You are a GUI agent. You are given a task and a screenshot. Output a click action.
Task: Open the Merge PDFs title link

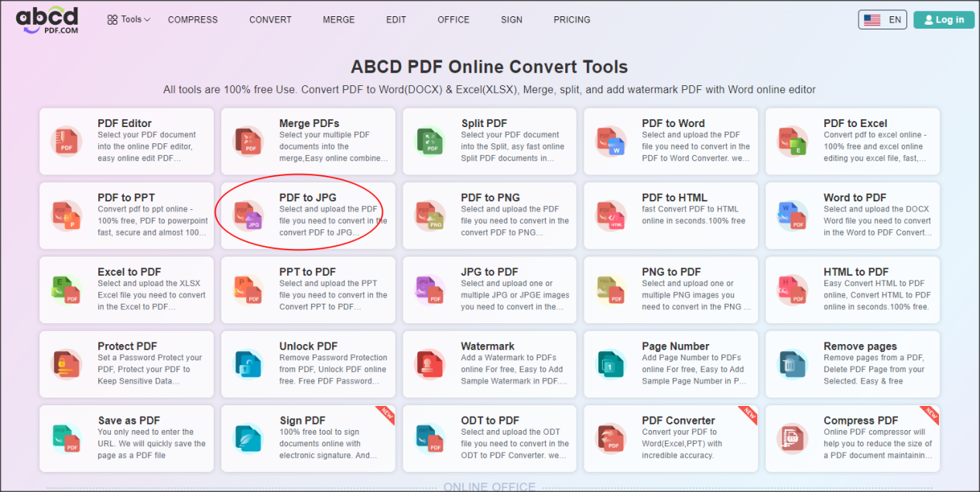(x=310, y=123)
